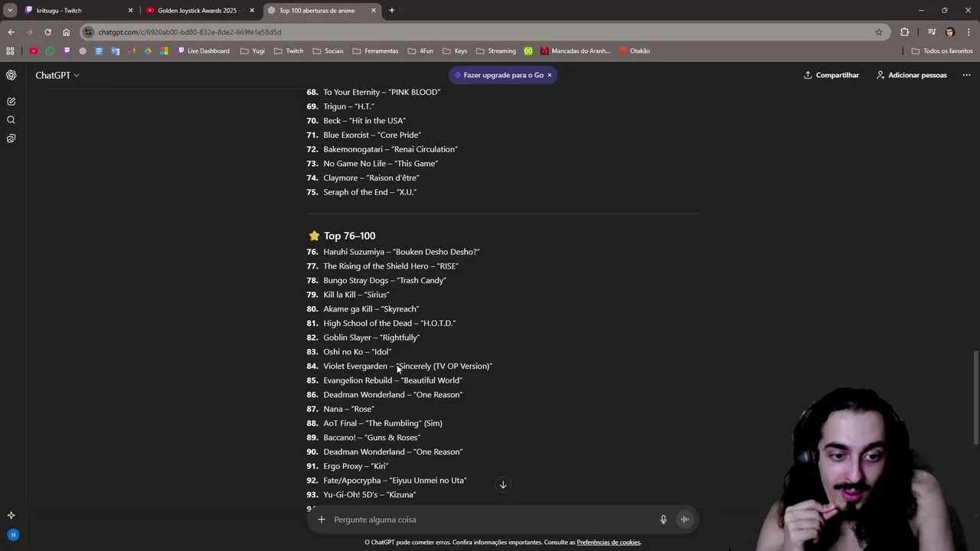Open the Otakão bookmark
This screenshot has height=551, width=980.
coord(635,51)
